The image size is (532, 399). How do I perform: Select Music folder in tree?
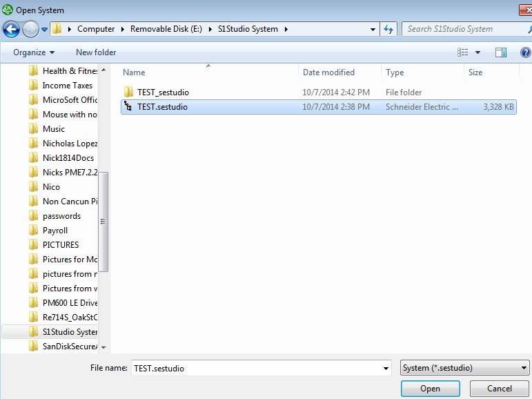coord(54,129)
